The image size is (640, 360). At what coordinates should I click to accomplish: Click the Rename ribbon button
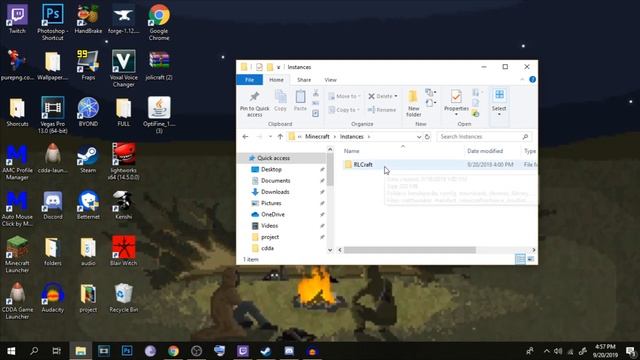pos(382,110)
